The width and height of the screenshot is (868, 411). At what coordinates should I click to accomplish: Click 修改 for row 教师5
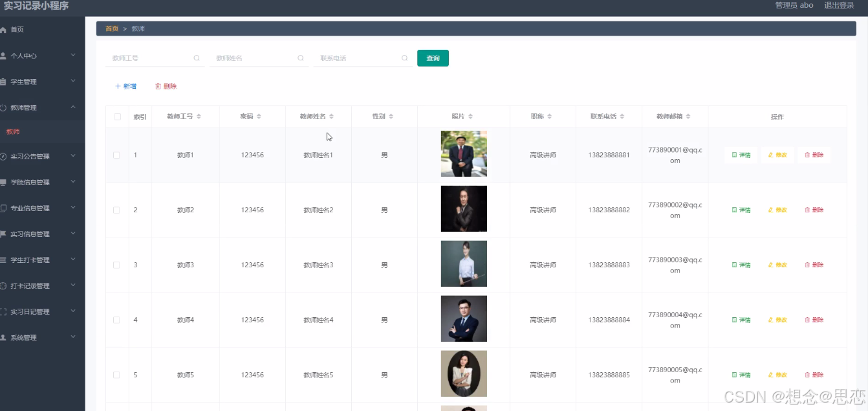tap(777, 375)
